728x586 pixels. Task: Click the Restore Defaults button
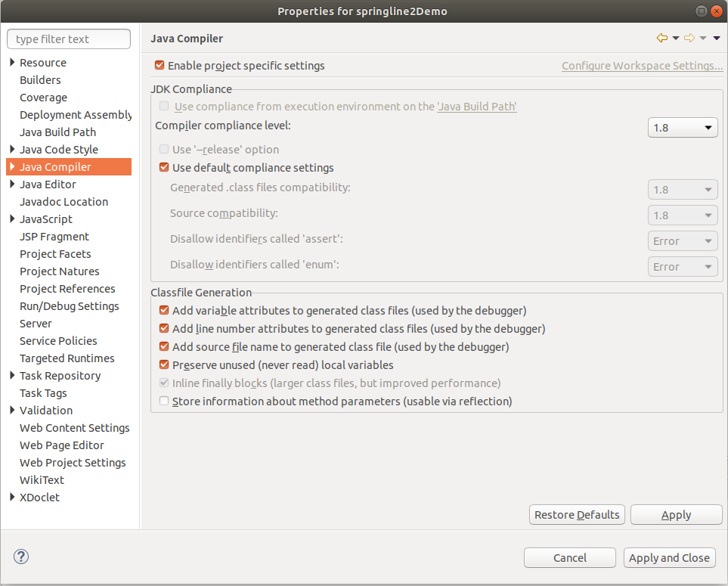pyautogui.click(x=577, y=515)
